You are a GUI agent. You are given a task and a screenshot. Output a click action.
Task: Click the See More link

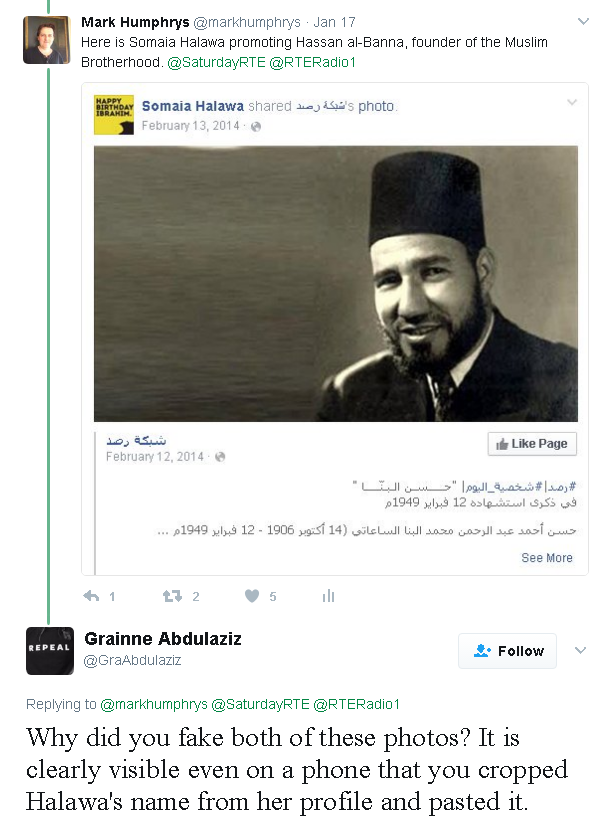coord(547,558)
